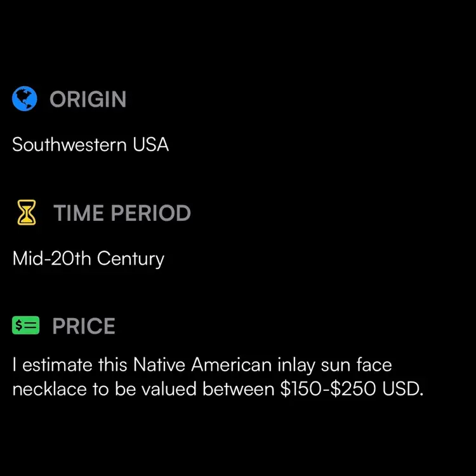Image resolution: width=476 pixels, height=476 pixels.
Task: Click the words "Native American"
Action: point(202,365)
